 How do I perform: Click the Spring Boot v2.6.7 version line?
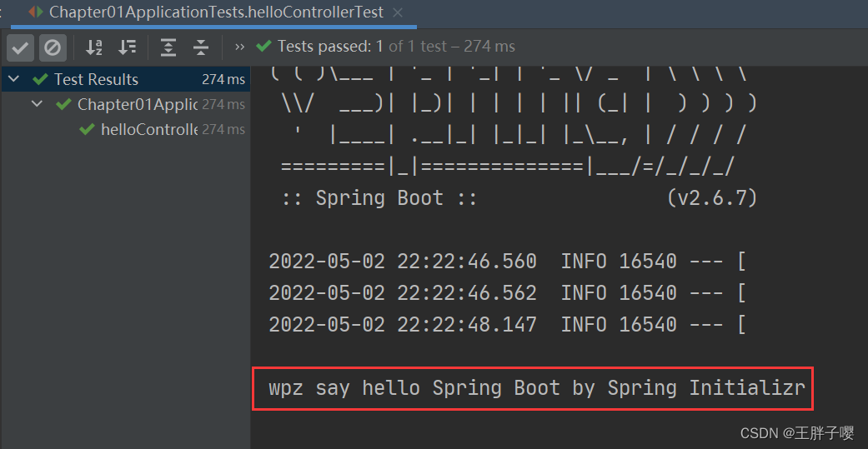click(519, 198)
